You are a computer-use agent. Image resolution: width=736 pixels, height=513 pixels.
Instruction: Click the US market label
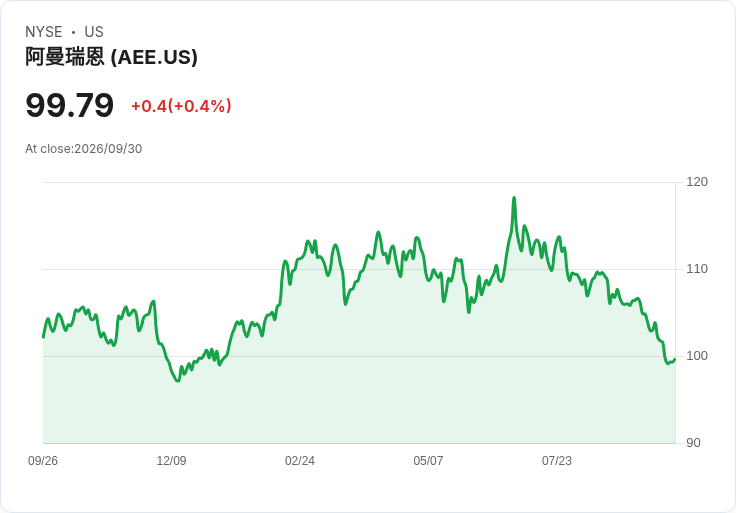click(x=94, y=32)
